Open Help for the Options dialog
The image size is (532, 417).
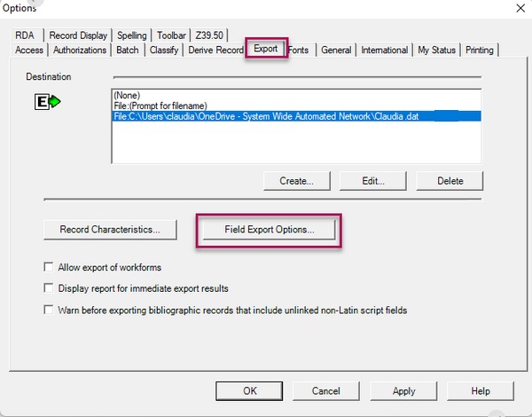[x=481, y=391]
